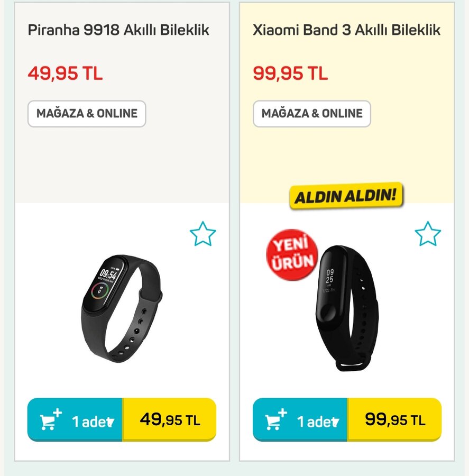Click the red YENİ ÜRÜN badge

[x=292, y=255]
